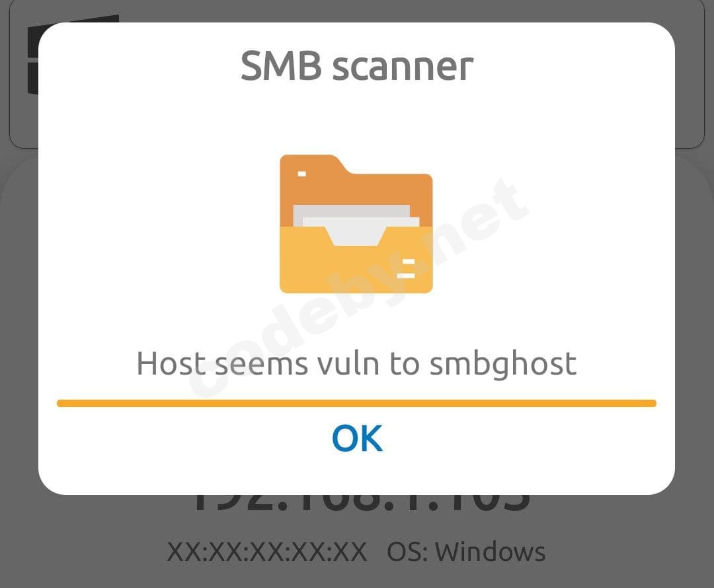Tap the "OS: Windows" label

point(466,552)
